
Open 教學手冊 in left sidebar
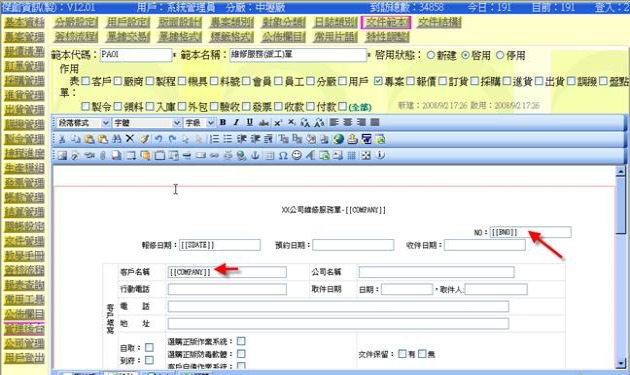click(24, 256)
